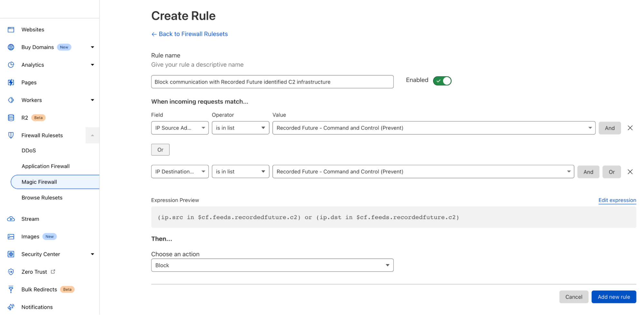
Task: Remove the IP Destination condition row
Action: 630,172
